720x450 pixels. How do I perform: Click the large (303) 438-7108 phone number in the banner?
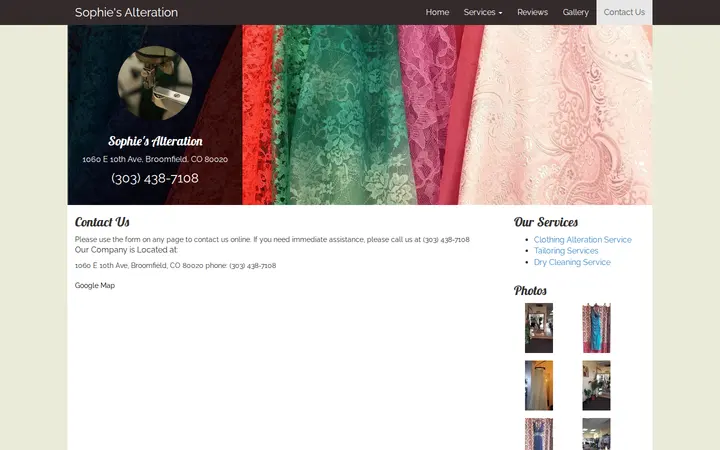pos(155,178)
